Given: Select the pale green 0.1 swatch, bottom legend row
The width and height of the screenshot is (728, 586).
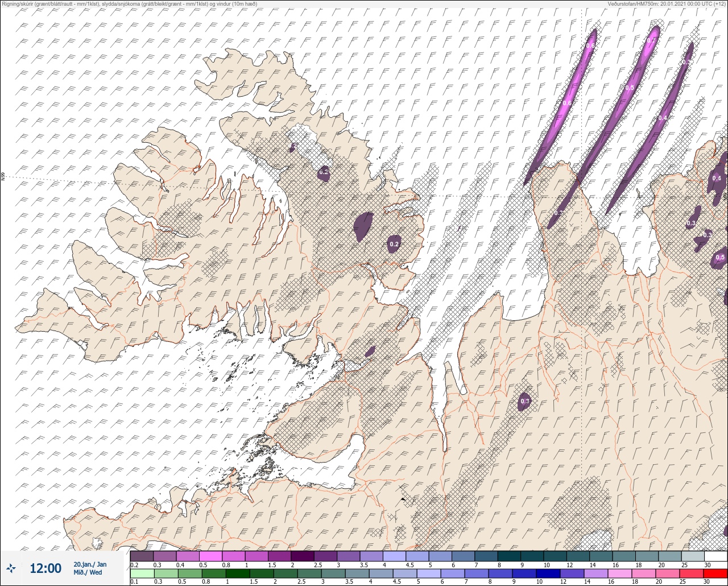Looking at the screenshot, I should pos(142,573).
